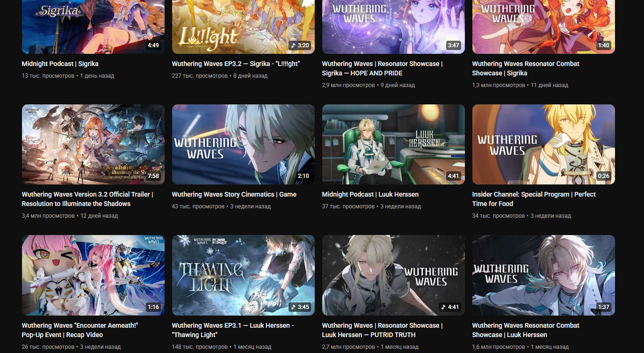The width and height of the screenshot is (644, 353).
Task: Click the "9 дней назад" upload date
Action: click(x=398, y=85)
